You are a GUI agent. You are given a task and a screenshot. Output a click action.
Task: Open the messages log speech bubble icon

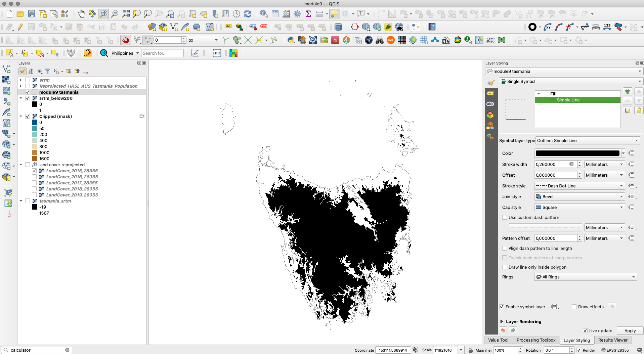click(639, 350)
